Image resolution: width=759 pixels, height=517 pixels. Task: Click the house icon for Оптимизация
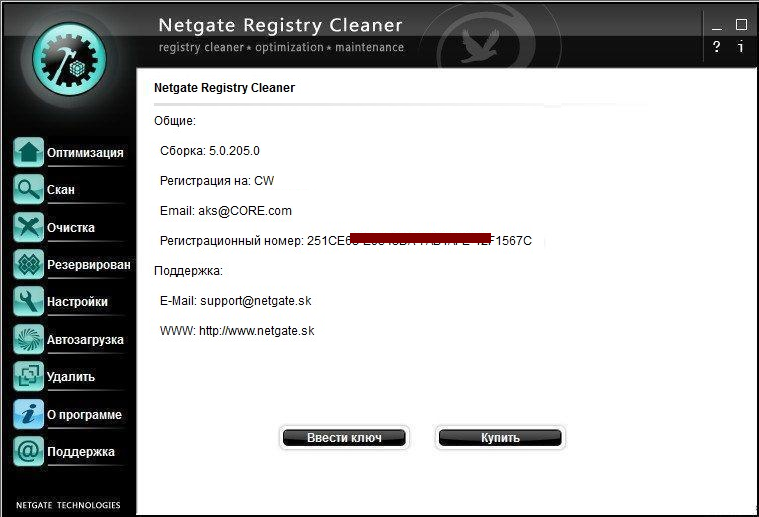pos(28,152)
